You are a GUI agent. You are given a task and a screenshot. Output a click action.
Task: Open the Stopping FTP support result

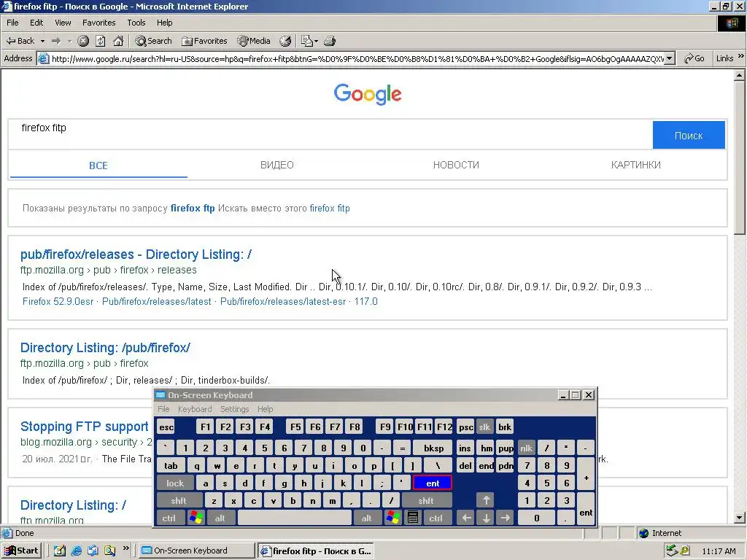85,426
